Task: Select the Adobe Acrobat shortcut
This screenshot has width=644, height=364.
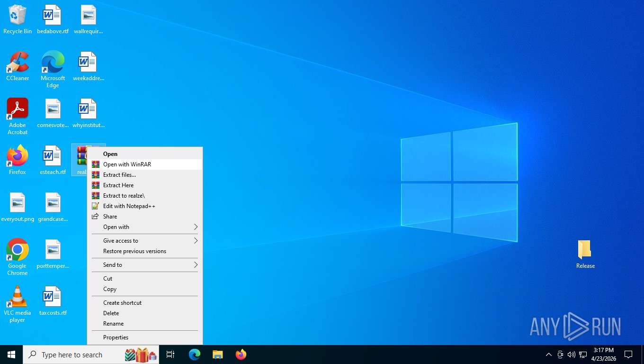Action: pos(18,116)
